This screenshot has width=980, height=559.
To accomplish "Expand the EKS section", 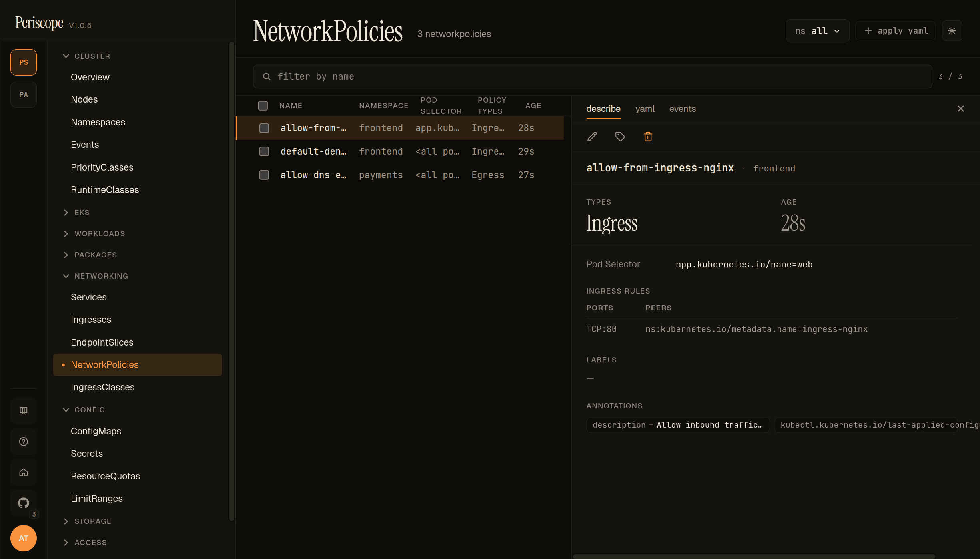I will (x=76, y=213).
